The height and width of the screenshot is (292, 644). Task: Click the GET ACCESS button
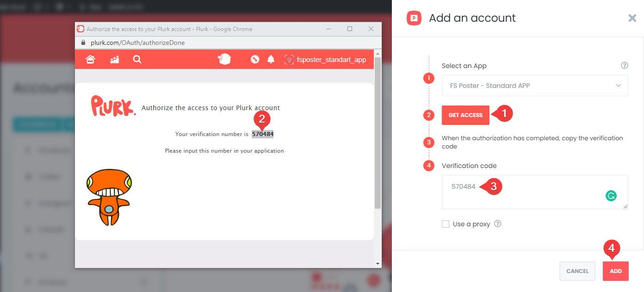[465, 115]
